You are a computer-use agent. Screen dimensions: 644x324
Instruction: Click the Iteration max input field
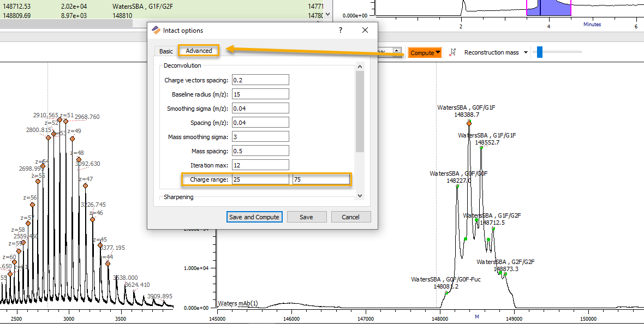coord(260,165)
